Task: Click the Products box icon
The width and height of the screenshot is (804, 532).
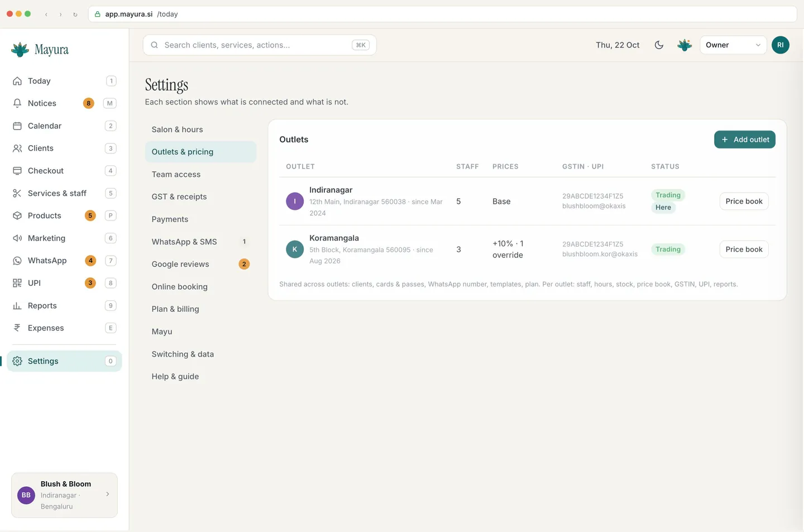Action: (17, 215)
